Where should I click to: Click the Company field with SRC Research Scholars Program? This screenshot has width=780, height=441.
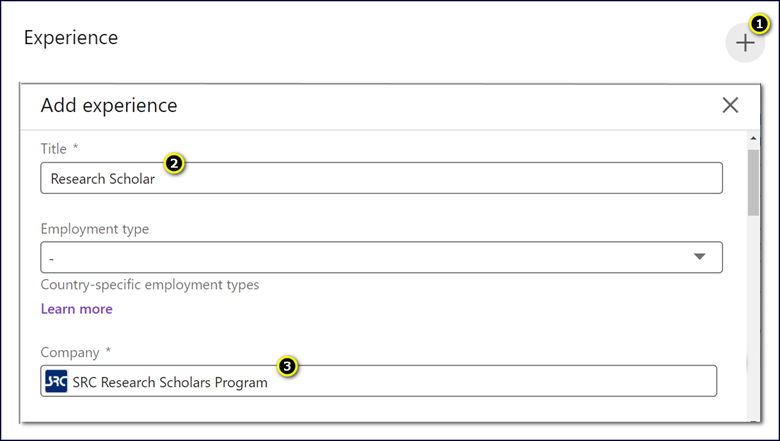coord(379,381)
